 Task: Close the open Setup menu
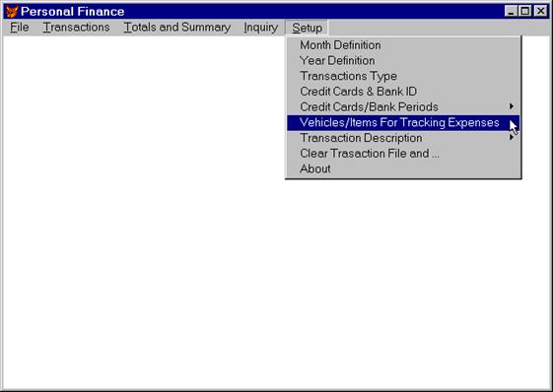[x=307, y=28]
